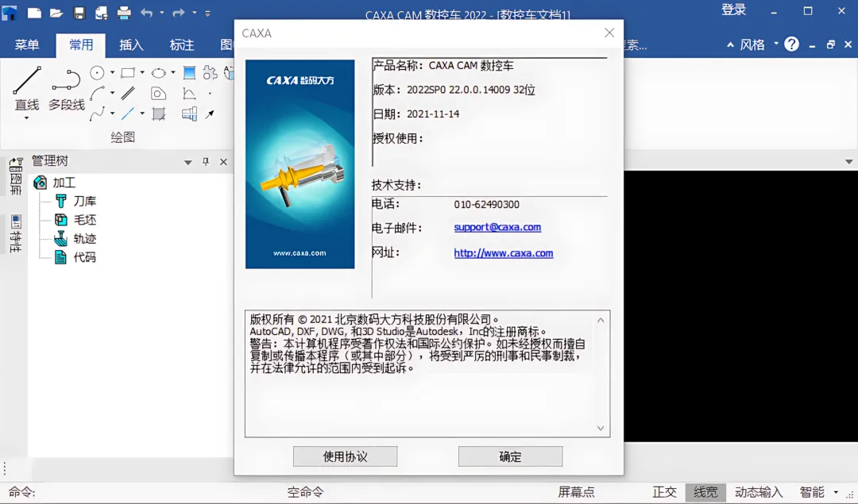Viewport: 858px width, 504px height.
Task: Switch to the 常用 ribbon tab
Action: [x=81, y=44]
